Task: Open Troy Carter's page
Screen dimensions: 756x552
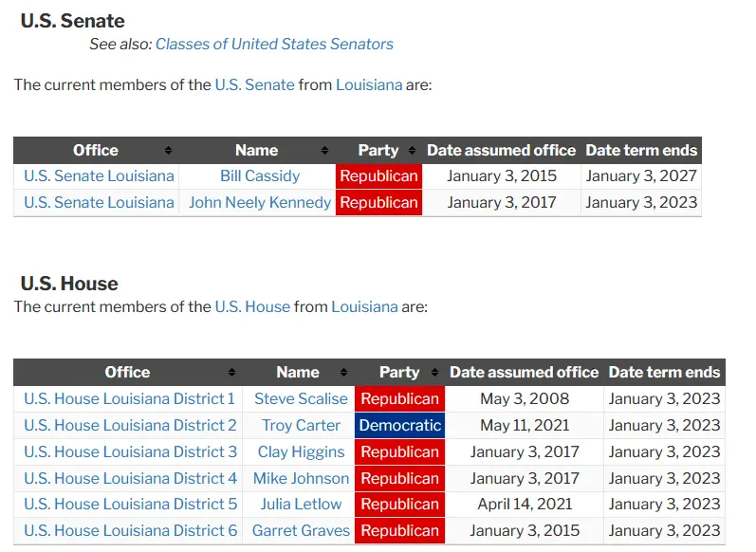Action: [301, 425]
